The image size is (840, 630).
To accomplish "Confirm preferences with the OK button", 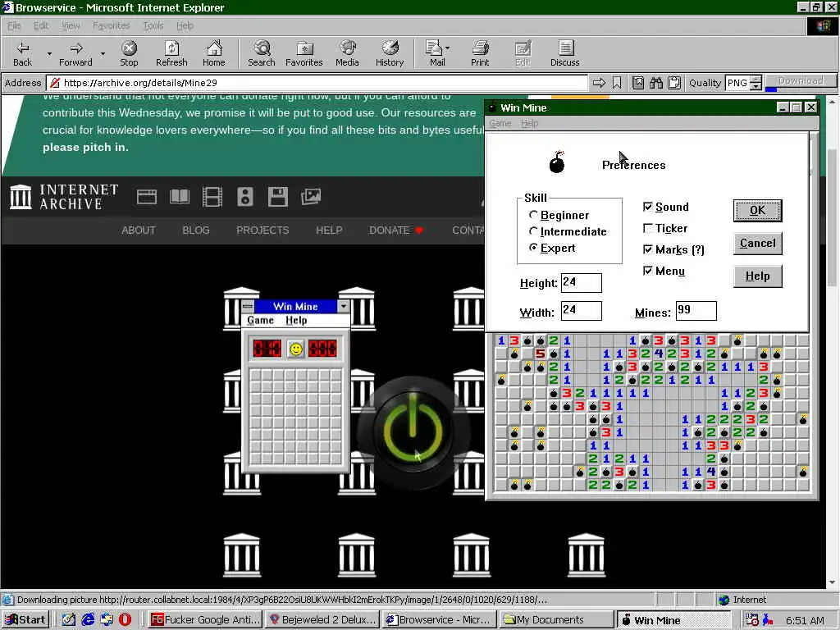I will pyautogui.click(x=757, y=210).
